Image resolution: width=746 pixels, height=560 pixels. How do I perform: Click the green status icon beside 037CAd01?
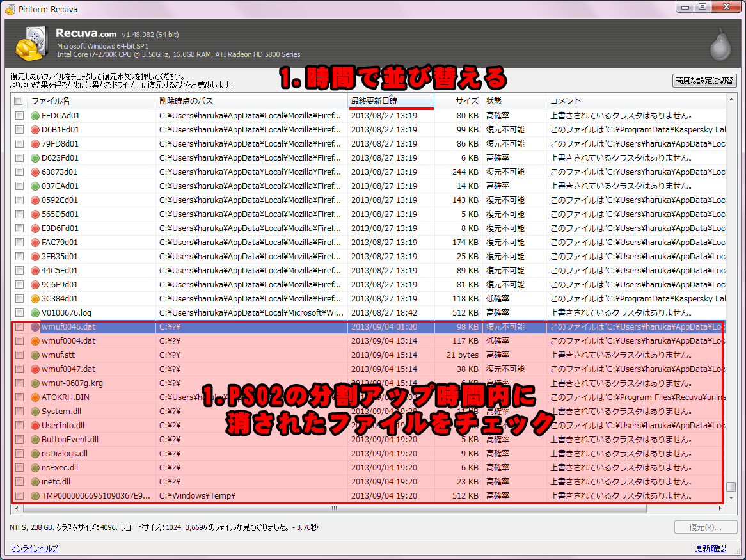tap(35, 186)
